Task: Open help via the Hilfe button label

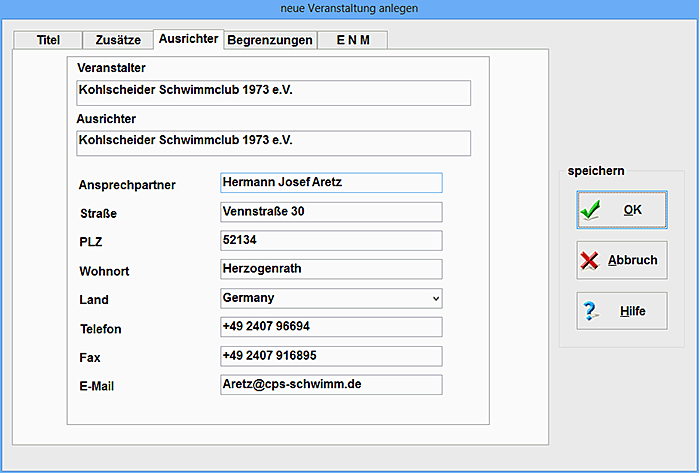Action: 632,311
